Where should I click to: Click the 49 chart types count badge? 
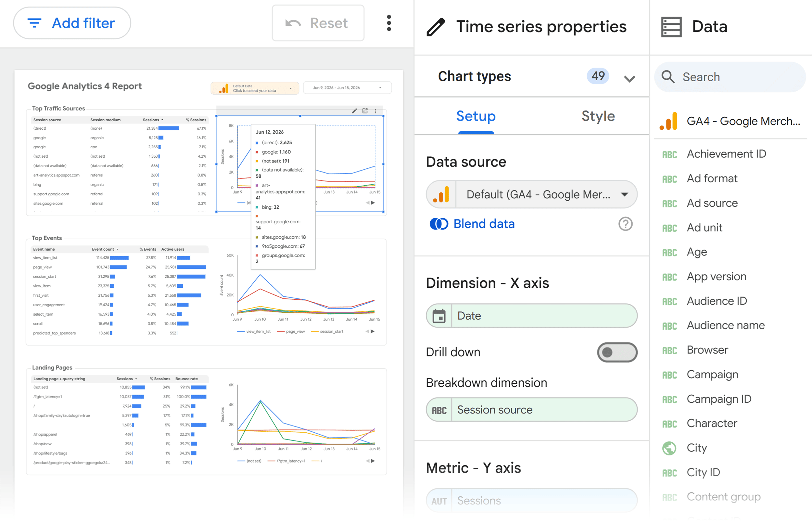coord(598,76)
